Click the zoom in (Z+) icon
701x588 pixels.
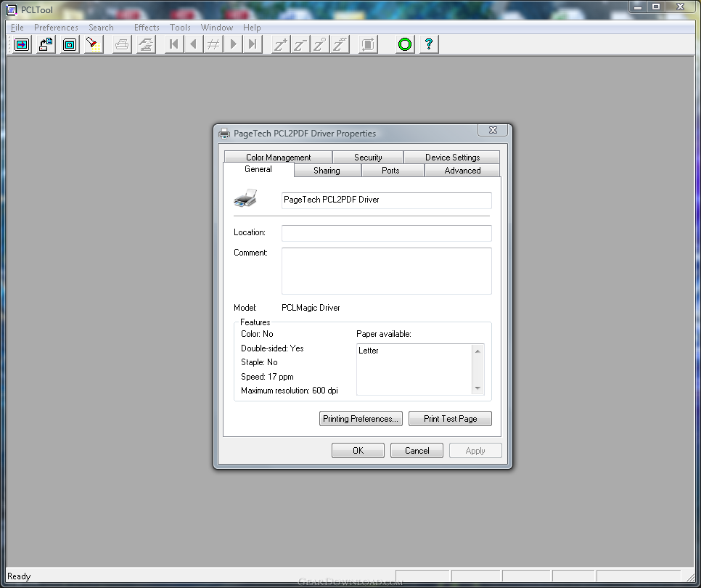click(281, 44)
